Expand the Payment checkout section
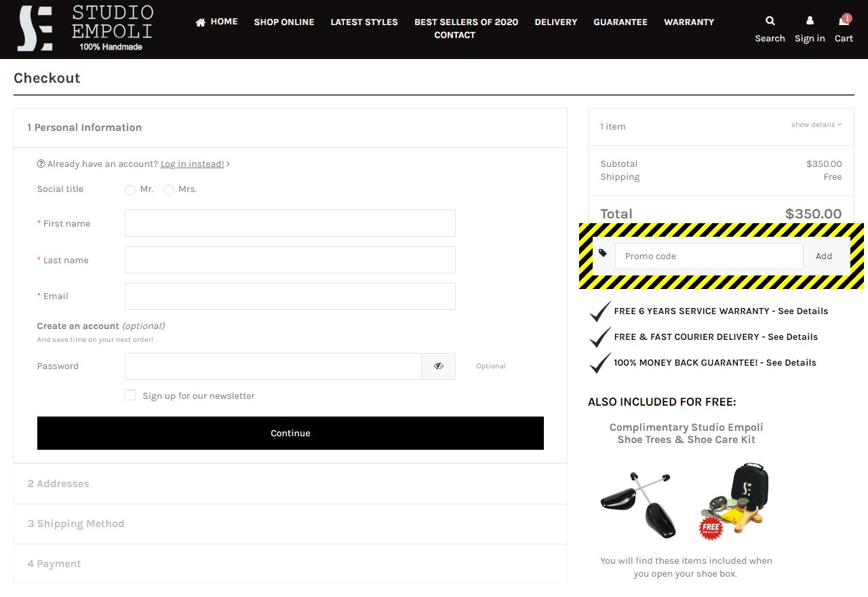 [54, 564]
